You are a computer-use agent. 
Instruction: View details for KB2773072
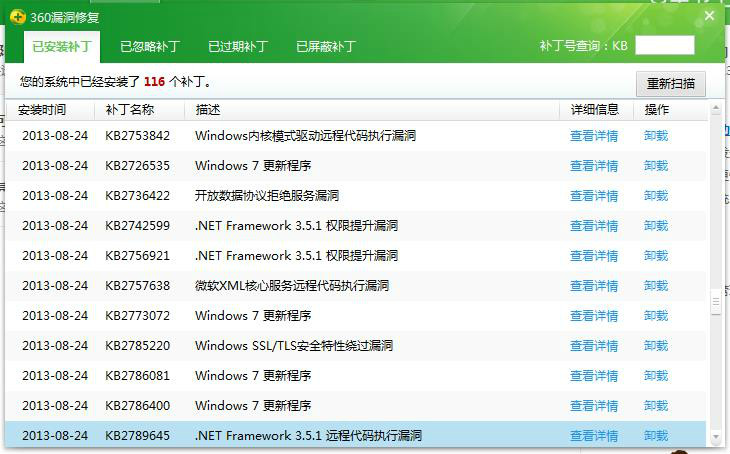(x=594, y=316)
